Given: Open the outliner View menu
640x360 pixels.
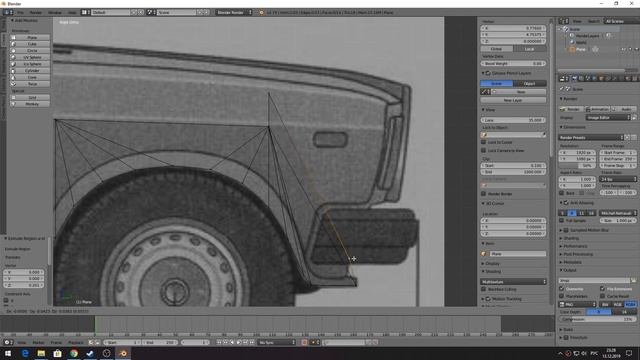Looking at the screenshot, I should [577, 21].
